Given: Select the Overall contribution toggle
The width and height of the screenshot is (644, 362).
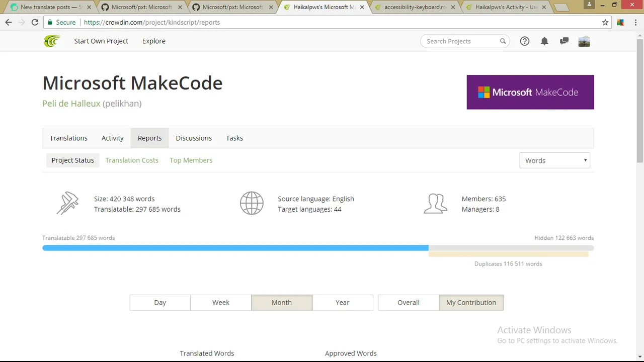Looking at the screenshot, I should click(409, 302).
